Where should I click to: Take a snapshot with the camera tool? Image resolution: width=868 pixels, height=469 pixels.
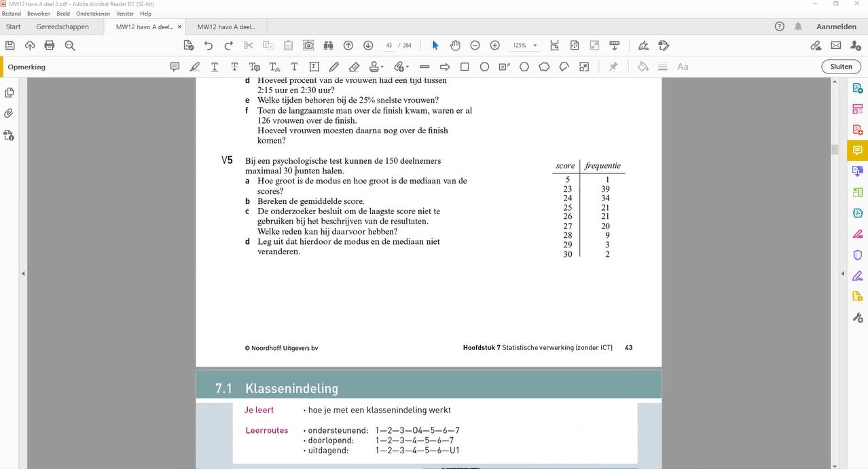tap(308, 46)
